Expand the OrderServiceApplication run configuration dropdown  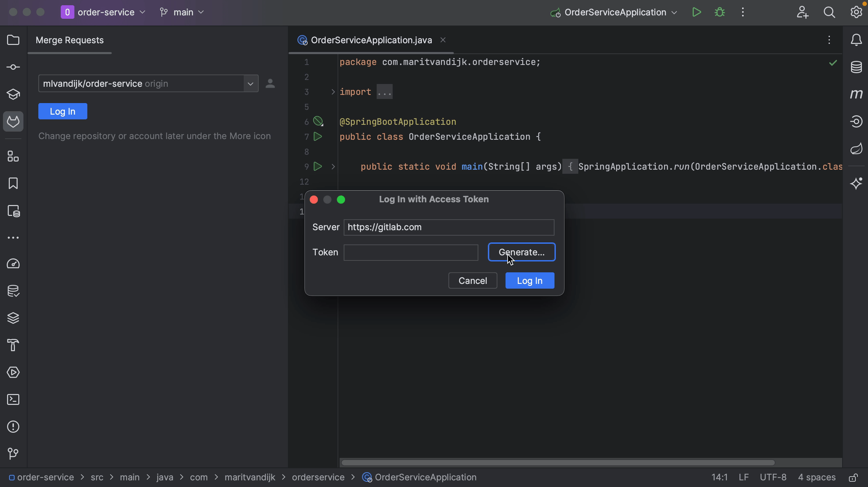(x=673, y=13)
